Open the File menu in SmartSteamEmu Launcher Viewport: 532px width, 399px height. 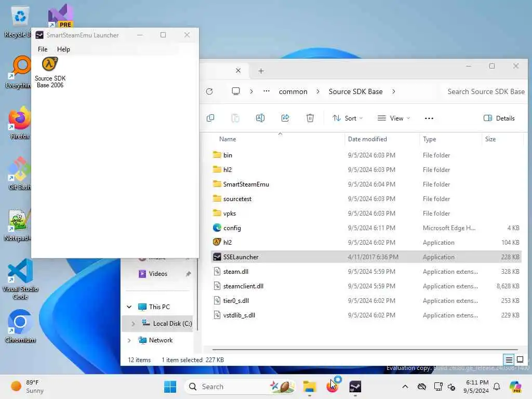43,49
